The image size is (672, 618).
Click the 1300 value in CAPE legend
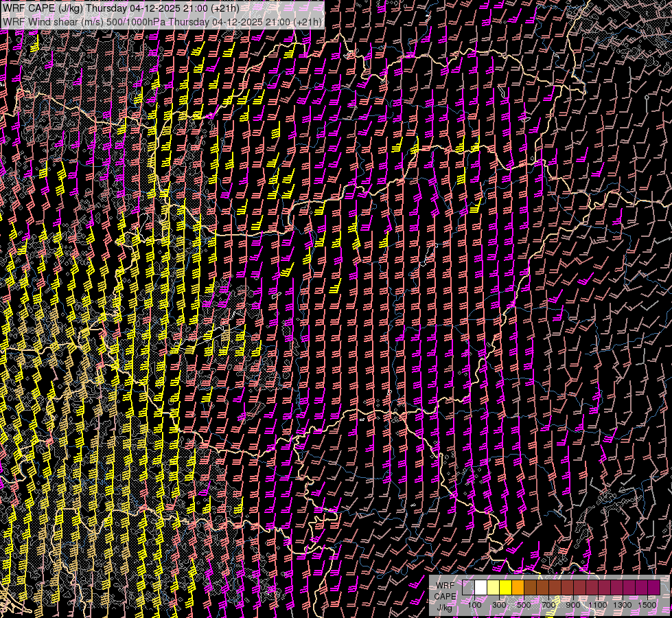click(x=623, y=605)
